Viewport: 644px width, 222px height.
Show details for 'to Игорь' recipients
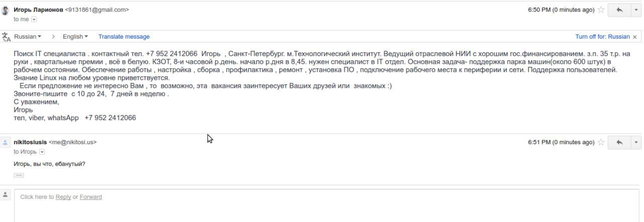42,152
